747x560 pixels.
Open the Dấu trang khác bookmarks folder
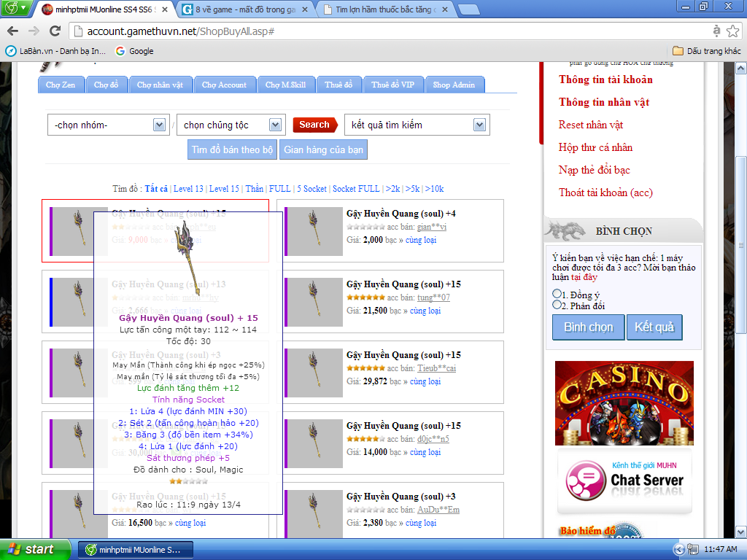(x=707, y=51)
